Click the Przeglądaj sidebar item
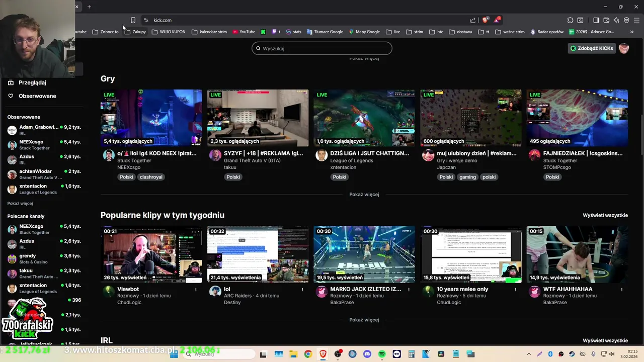The width and height of the screenshot is (644, 362). (x=32, y=82)
